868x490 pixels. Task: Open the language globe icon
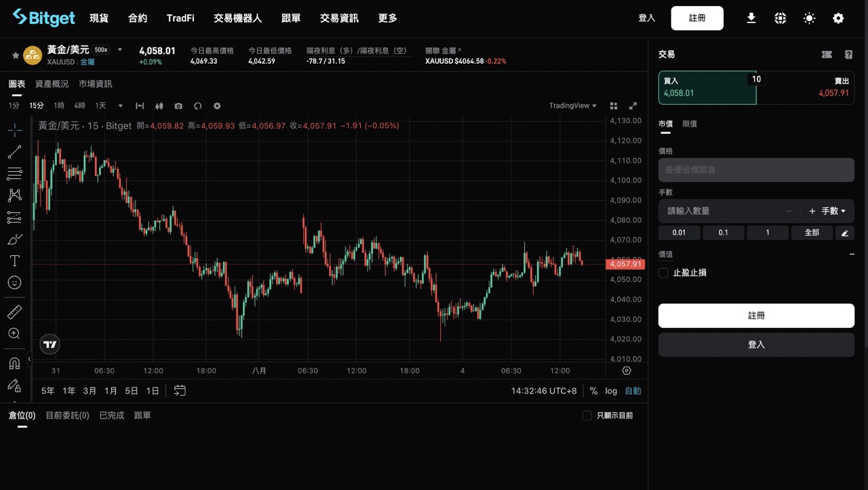[781, 18]
